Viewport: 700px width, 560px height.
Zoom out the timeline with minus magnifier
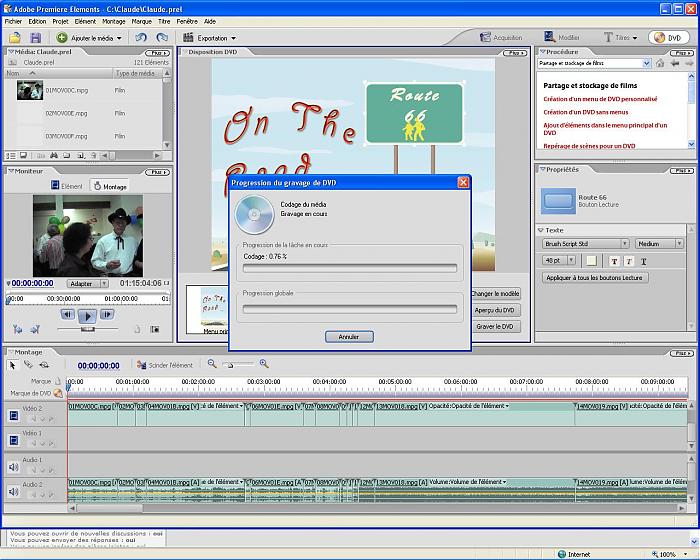[212, 364]
